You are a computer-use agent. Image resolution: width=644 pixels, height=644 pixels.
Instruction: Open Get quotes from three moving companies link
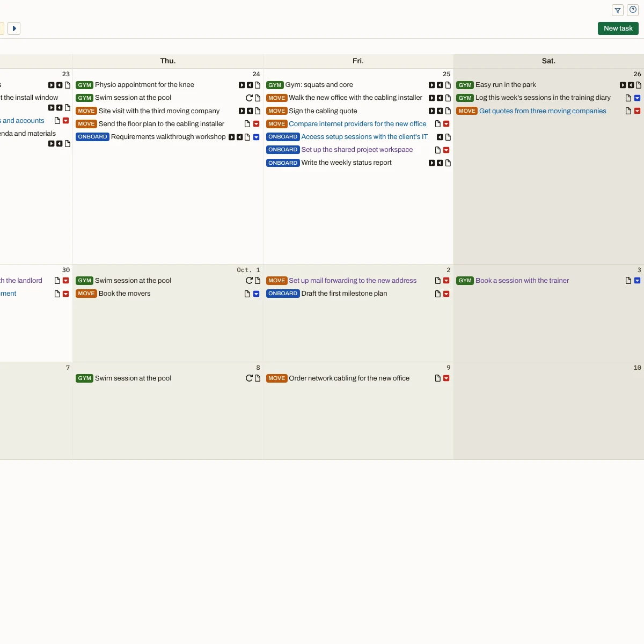543,111
